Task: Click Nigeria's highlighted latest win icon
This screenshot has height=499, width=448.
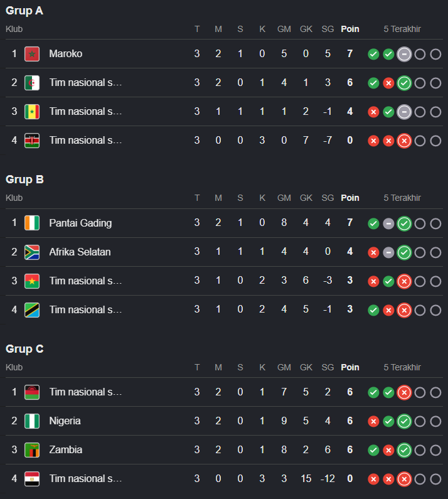Action: [404, 421]
